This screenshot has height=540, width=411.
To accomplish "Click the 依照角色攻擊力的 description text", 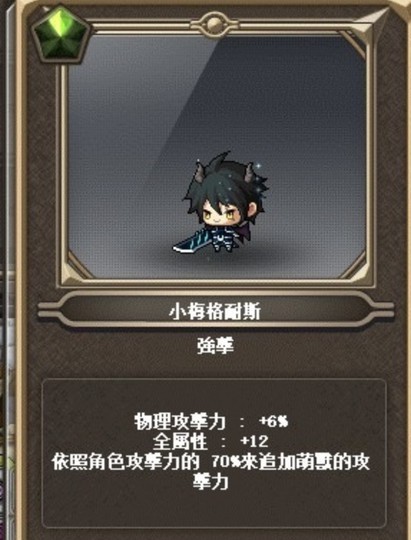I will point(126,462).
